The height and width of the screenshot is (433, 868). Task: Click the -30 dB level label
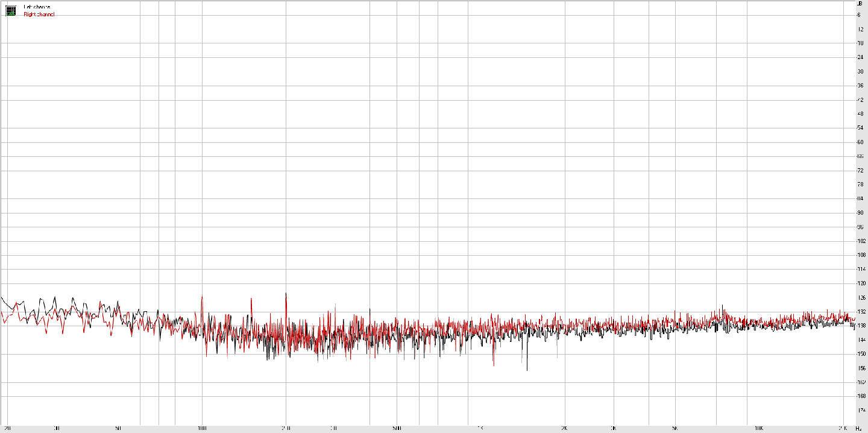click(x=860, y=72)
